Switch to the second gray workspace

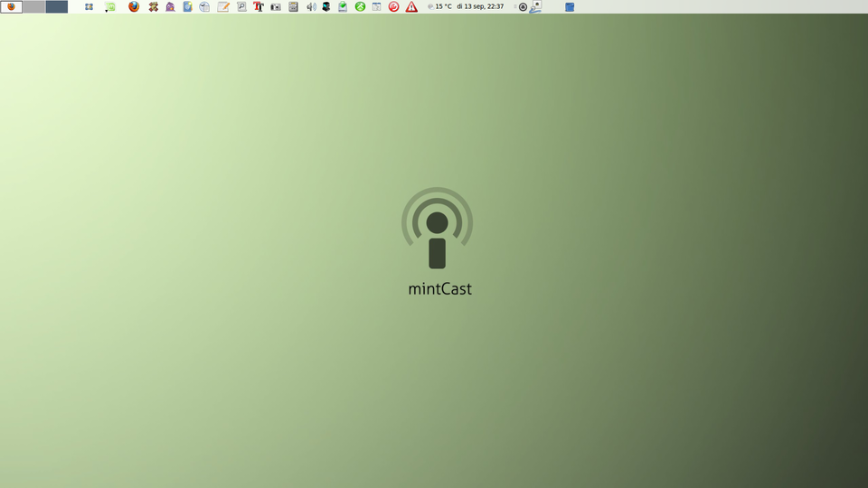point(33,6)
